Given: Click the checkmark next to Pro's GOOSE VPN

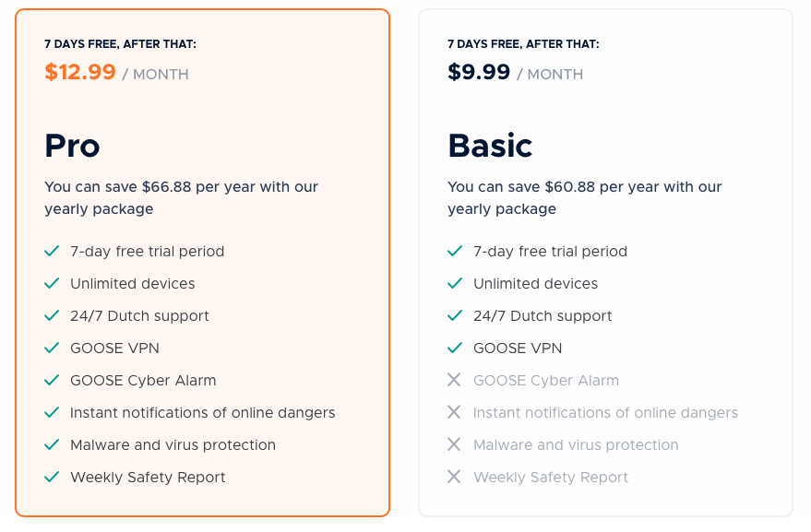Looking at the screenshot, I should point(53,348).
